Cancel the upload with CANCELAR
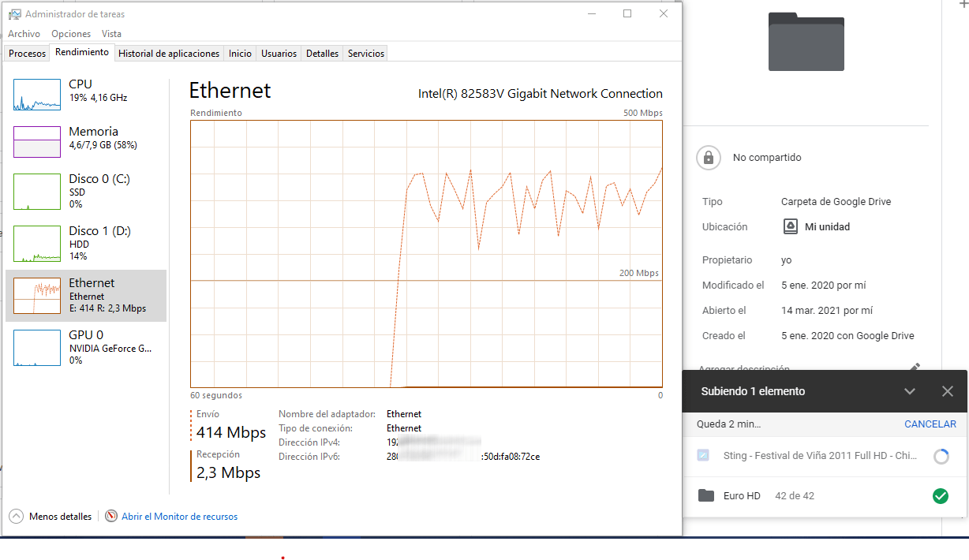Image resolution: width=969 pixels, height=560 pixels. click(930, 424)
